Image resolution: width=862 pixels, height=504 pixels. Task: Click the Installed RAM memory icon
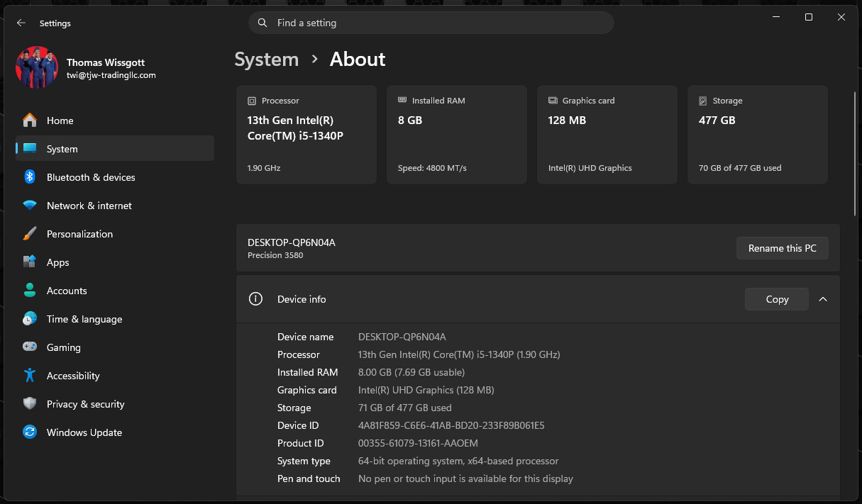click(x=402, y=101)
